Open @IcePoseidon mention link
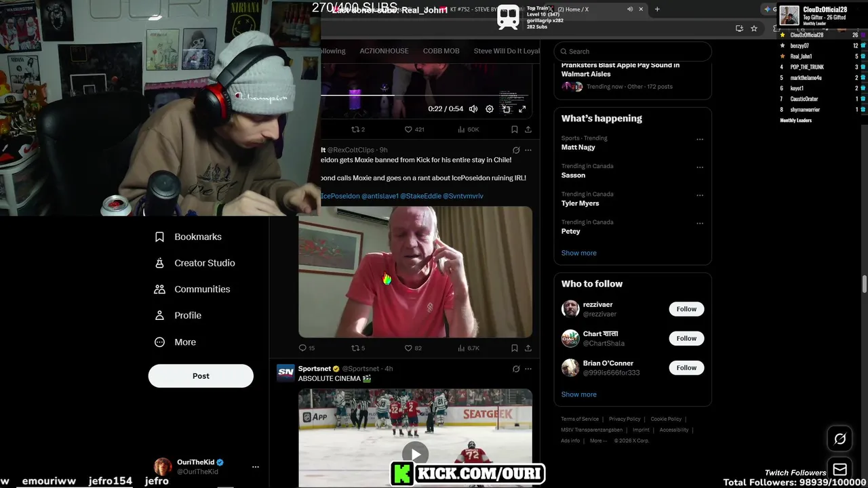This screenshot has height=488, width=868. click(x=339, y=196)
